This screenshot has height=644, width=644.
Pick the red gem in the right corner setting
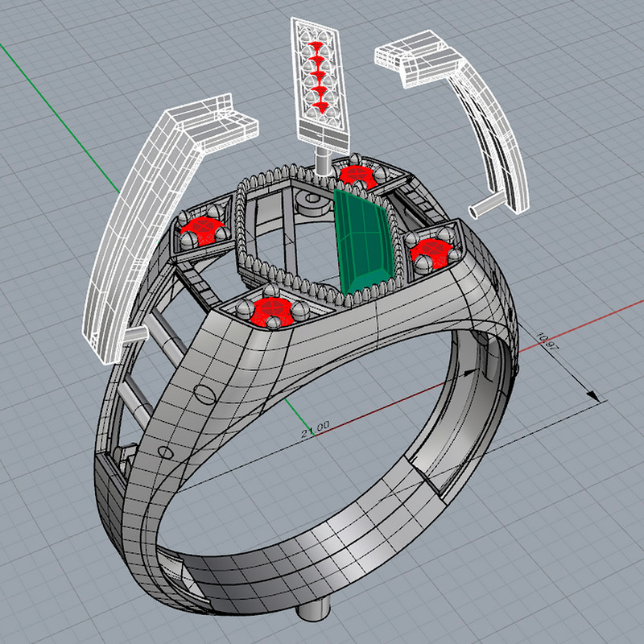(431, 250)
